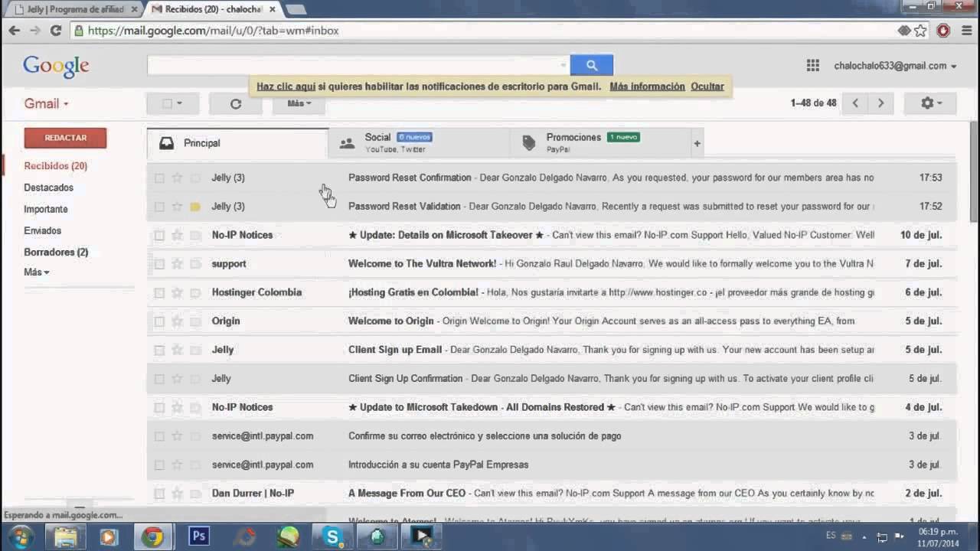
Task: Open Skype from taskbar
Action: click(x=332, y=536)
